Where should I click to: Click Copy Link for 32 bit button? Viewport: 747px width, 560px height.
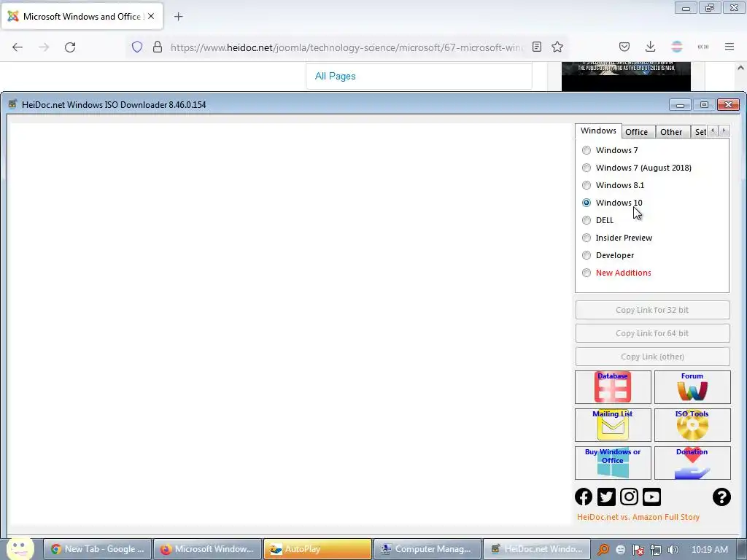point(652,310)
